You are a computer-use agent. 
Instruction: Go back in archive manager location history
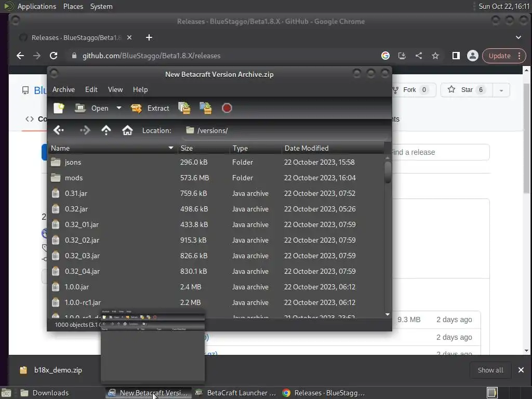pyautogui.click(x=59, y=130)
